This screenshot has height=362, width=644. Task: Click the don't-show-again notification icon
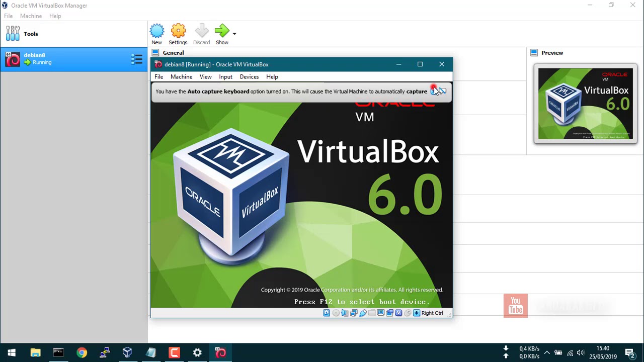[x=442, y=91]
